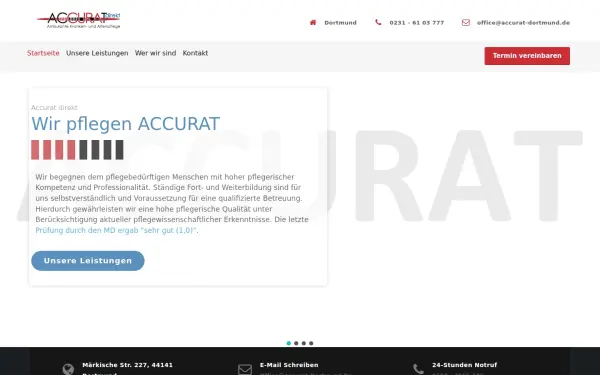Select the fourth slider dot

click(x=311, y=343)
